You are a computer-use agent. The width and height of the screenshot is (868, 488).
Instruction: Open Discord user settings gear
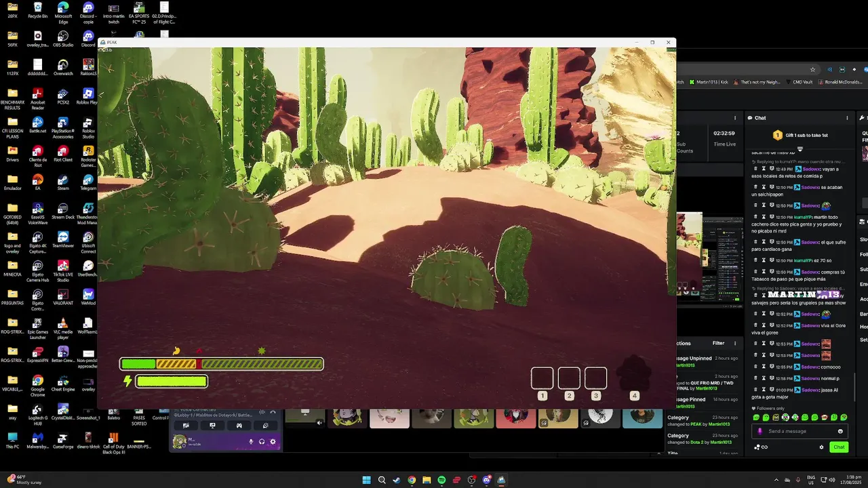273,441
